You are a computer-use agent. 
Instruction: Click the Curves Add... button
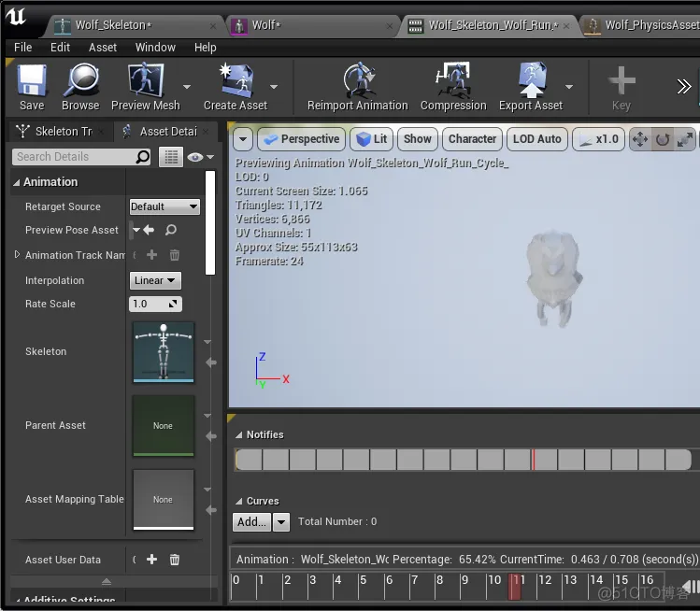[251, 521]
